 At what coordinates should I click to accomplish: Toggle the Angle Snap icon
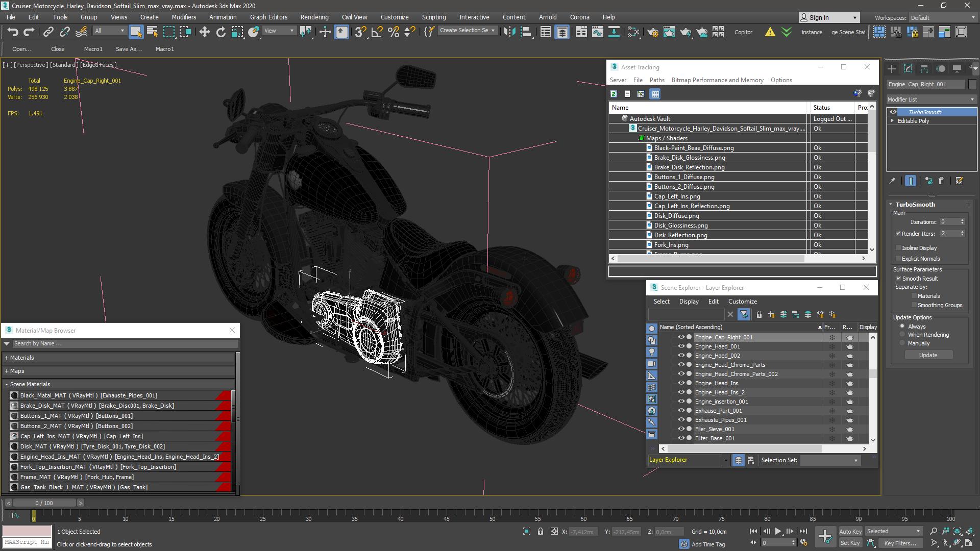click(377, 32)
